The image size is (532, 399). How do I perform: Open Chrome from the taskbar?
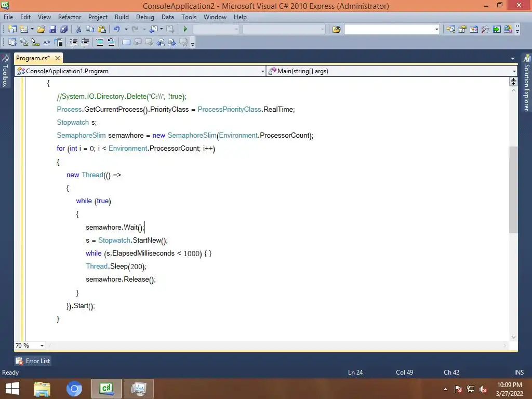click(74, 389)
